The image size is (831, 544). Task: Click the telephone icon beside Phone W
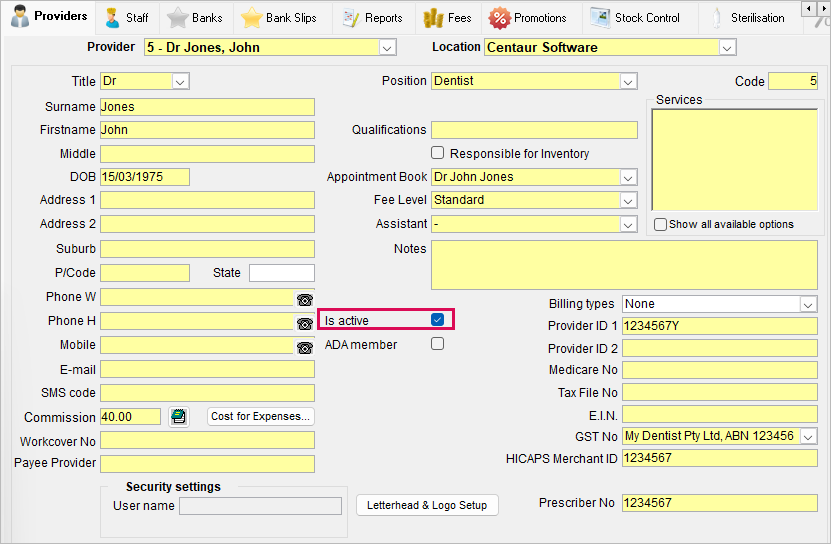[305, 300]
